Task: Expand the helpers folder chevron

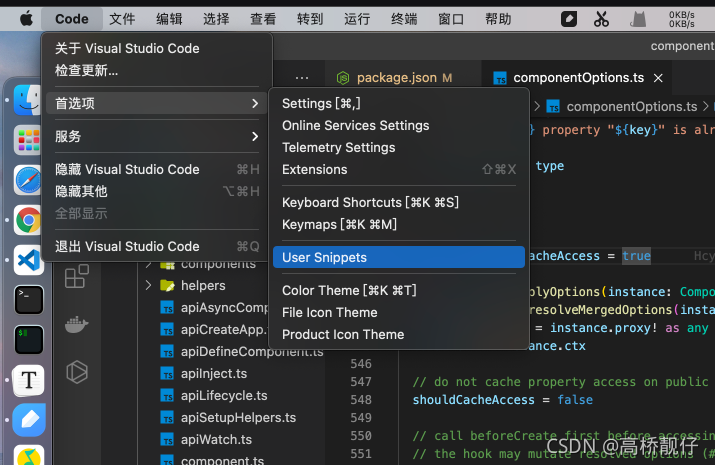Action: coord(148,285)
